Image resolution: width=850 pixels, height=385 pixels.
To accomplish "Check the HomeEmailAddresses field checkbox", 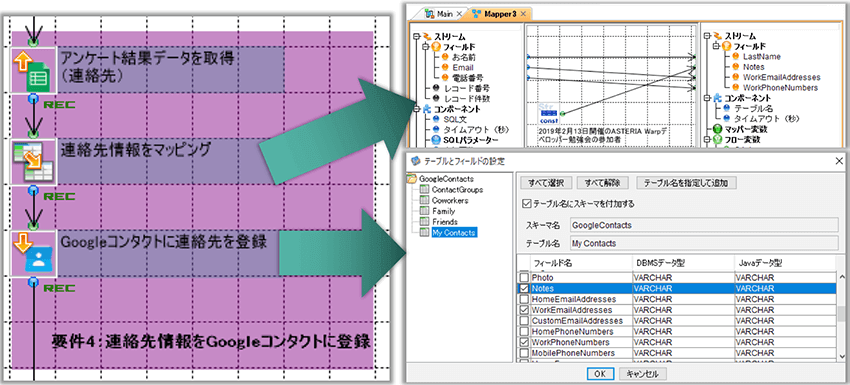I will pos(524,299).
